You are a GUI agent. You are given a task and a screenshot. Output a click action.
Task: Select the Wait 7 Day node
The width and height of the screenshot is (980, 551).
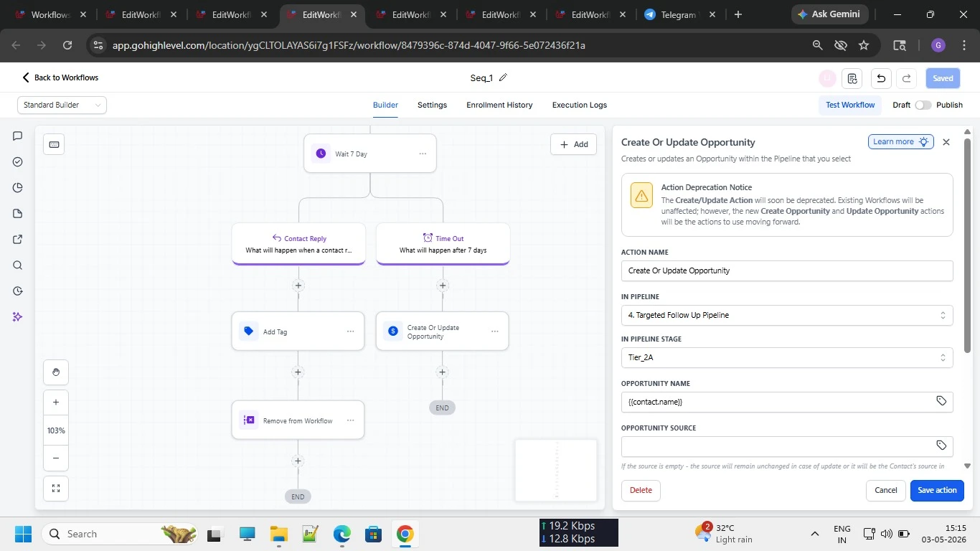[x=370, y=154]
